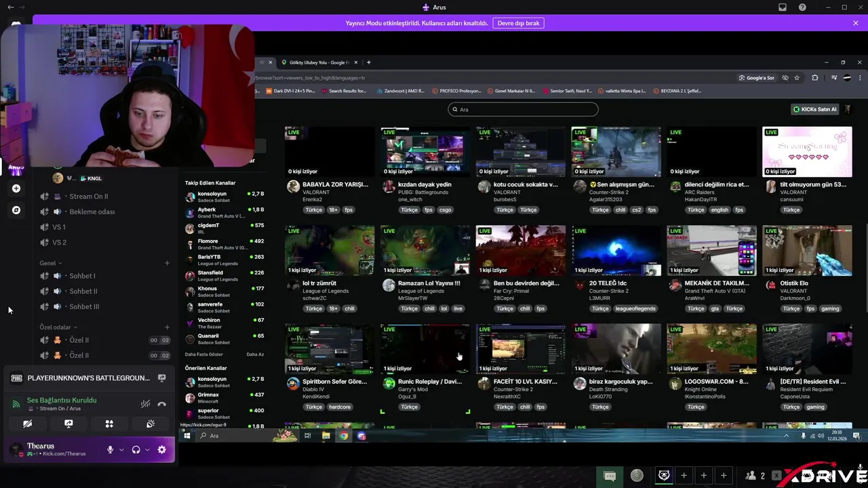Bookmark this page with the star icon

[x=797, y=78]
